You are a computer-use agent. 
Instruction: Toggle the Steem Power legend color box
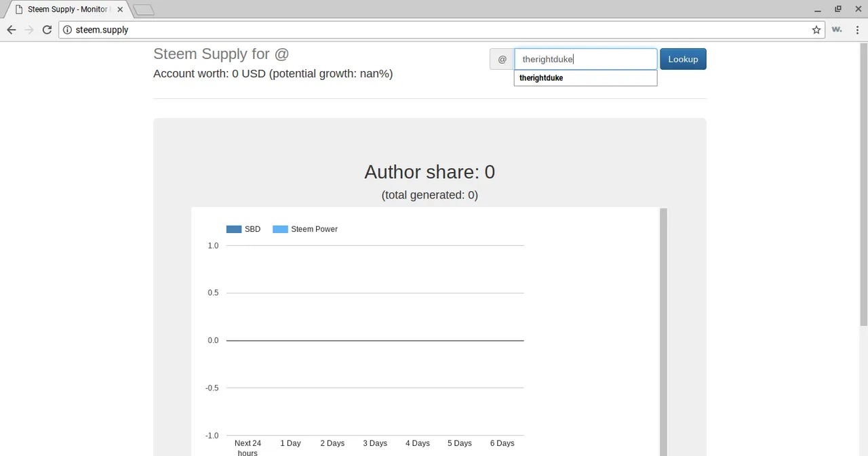280,229
